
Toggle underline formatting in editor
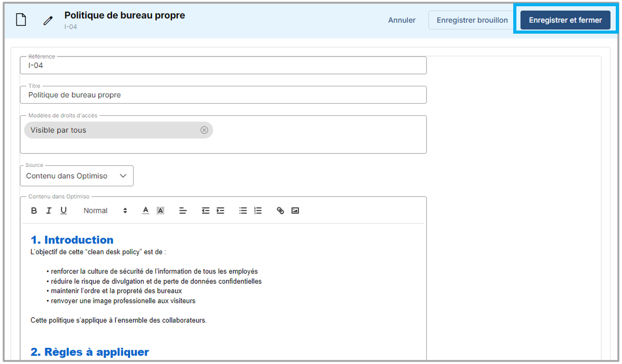point(64,211)
